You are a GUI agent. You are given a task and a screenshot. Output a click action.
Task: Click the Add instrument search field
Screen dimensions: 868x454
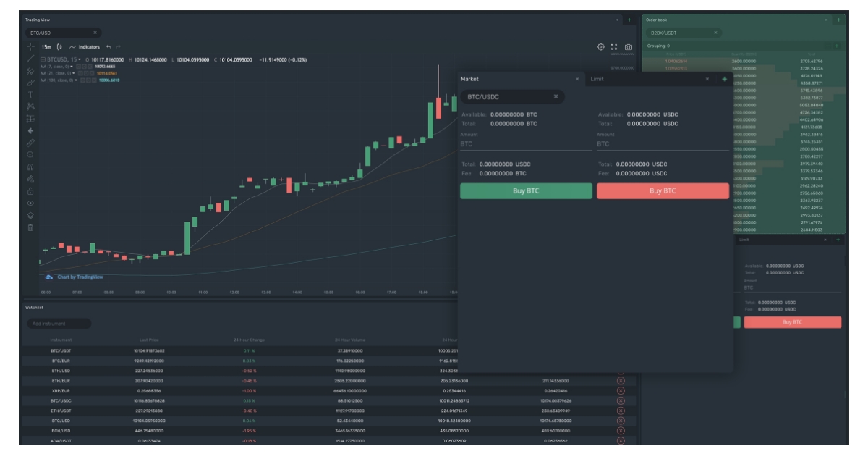[59, 324]
